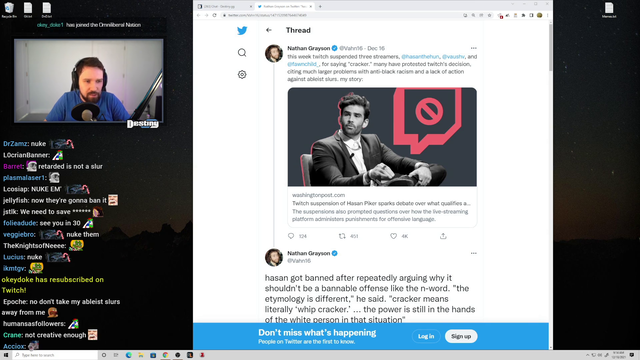640x360 pixels.
Task: Open the @fawnchild_ mention link
Action: pyautogui.click(x=303, y=64)
